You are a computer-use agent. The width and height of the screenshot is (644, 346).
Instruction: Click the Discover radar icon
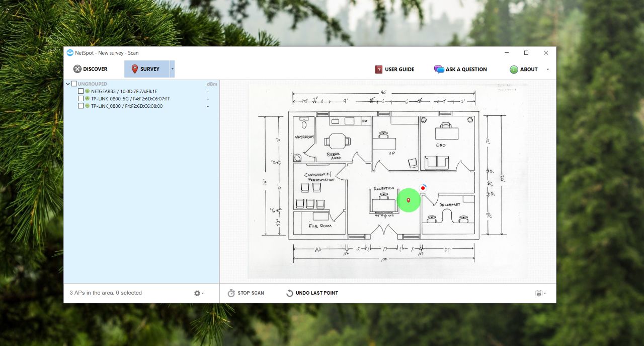[x=77, y=69]
